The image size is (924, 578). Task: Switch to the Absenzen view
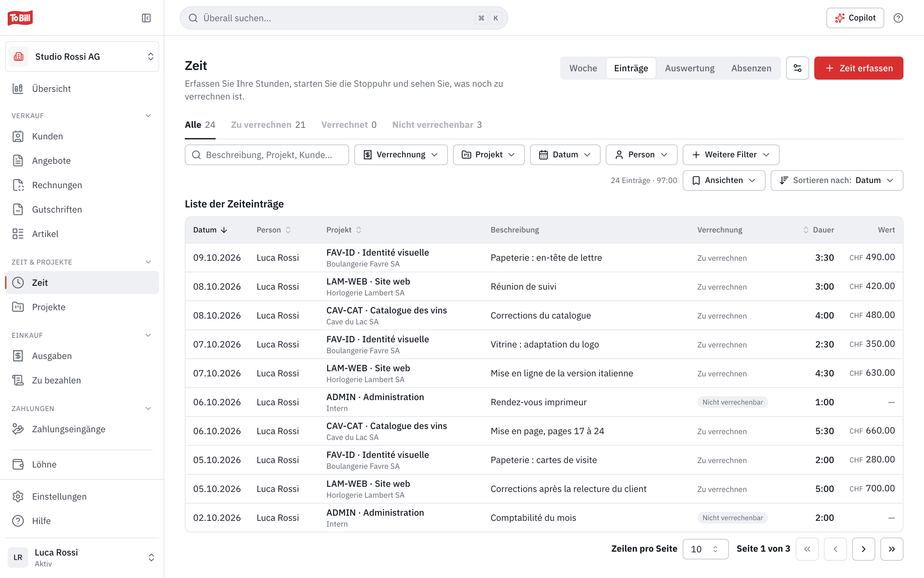point(751,68)
